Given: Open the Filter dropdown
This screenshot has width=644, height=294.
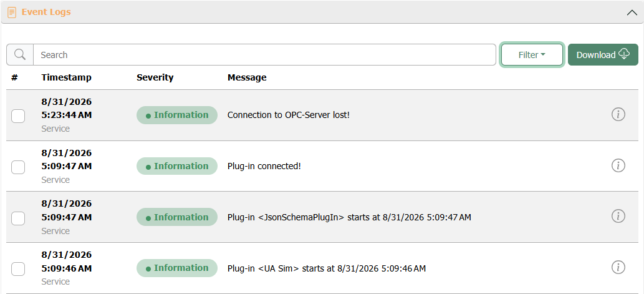Looking at the screenshot, I should tap(532, 55).
